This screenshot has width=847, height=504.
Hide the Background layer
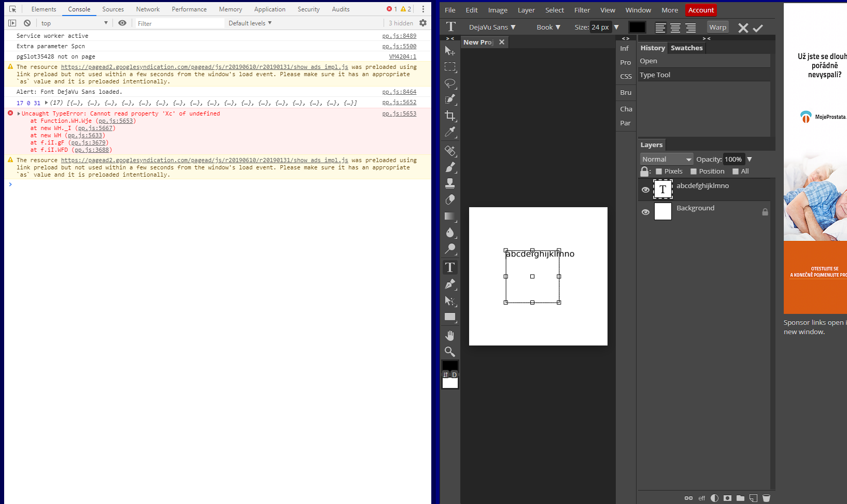[x=645, y=212]
